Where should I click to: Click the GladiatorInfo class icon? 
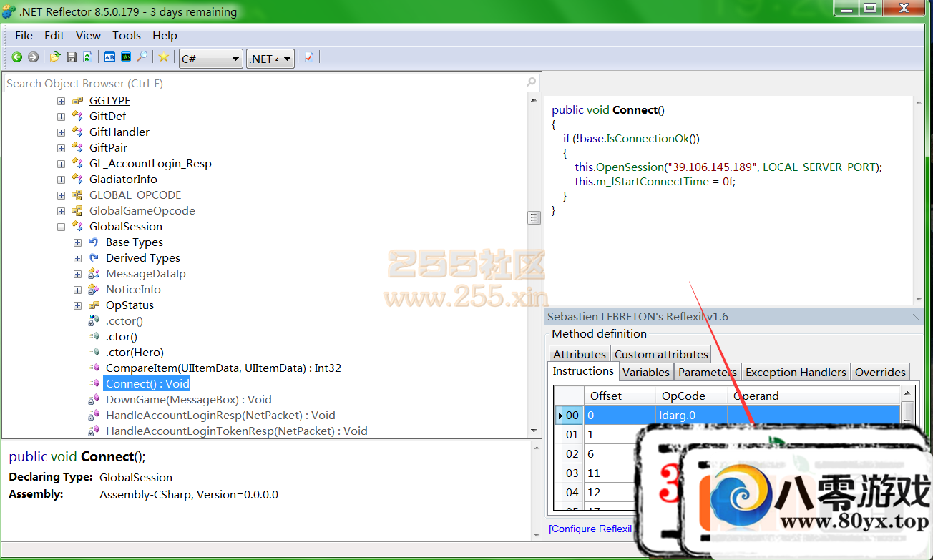(x=77, y=179)
